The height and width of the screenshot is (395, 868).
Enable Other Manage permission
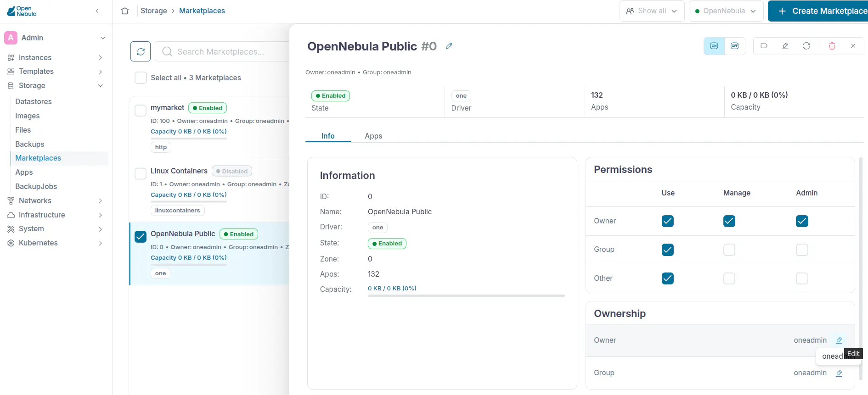[729, 278]
